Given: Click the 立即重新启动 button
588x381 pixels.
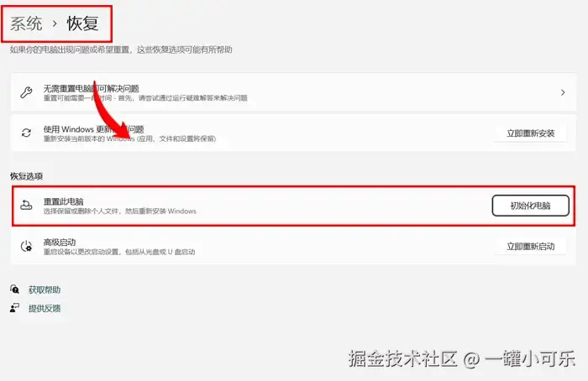Looking at the screenshot, I should click(x=530, y=247).
